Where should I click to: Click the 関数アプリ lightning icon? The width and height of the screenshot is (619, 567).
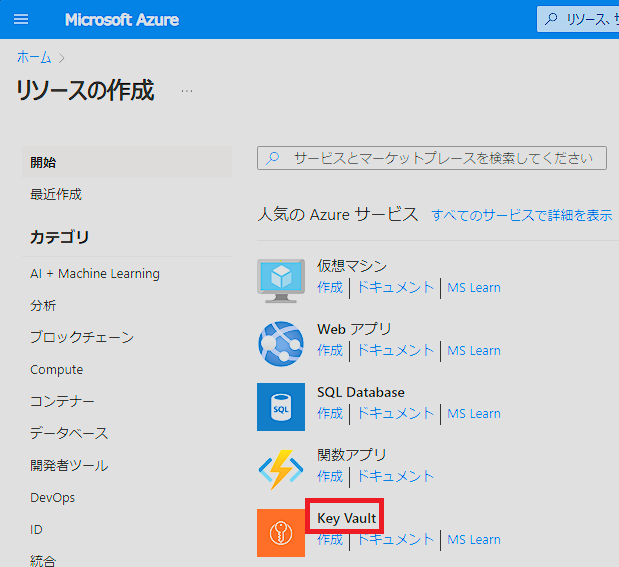(x=281, y=469)
